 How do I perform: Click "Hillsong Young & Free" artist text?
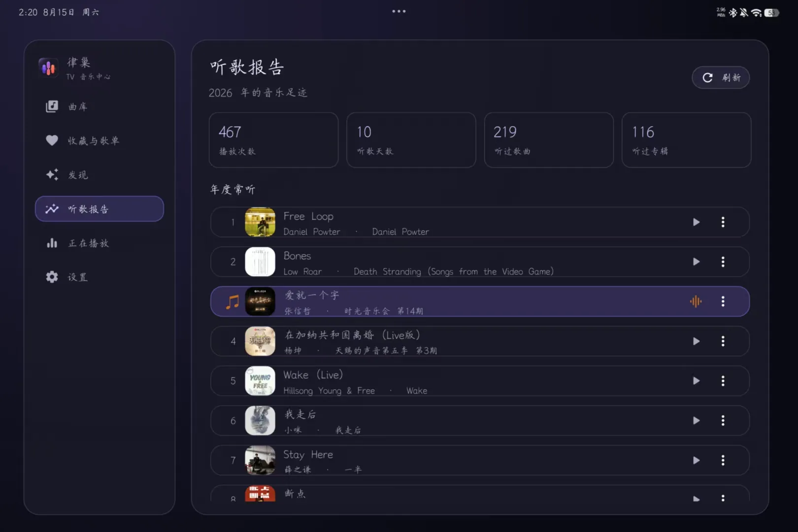click(329, 391)
